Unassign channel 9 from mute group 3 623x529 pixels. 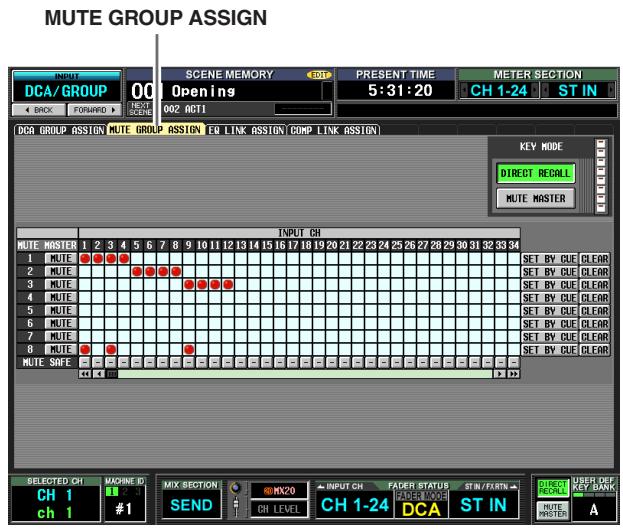click(189, 285)
